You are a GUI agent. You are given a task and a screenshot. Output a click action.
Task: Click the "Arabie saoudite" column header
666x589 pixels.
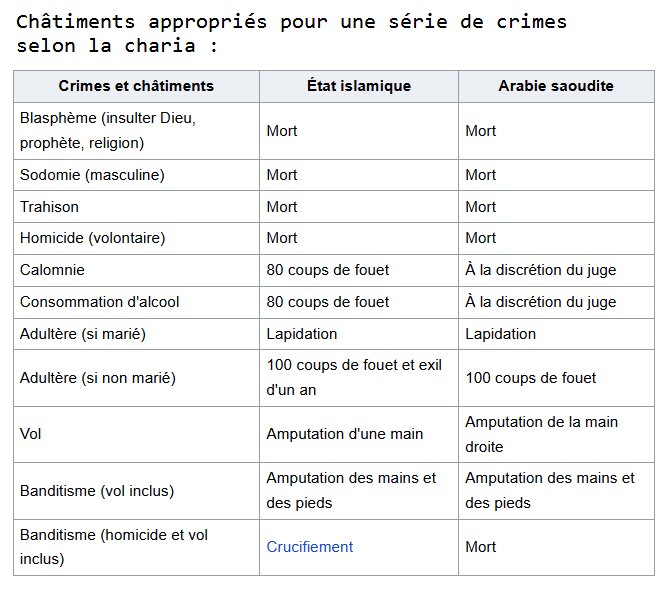pyautogui.click(x=556, y=86)
